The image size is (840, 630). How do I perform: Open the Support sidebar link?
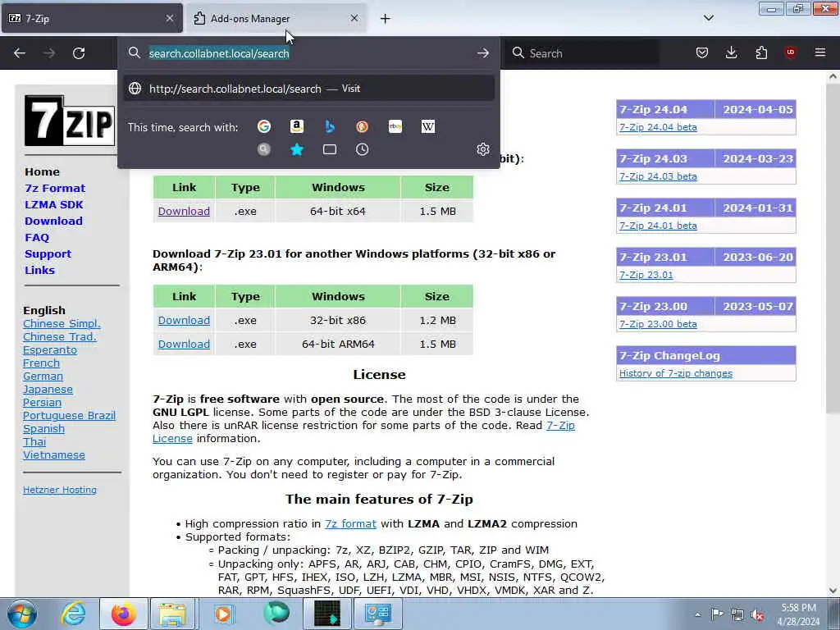[x=48, y=254]
